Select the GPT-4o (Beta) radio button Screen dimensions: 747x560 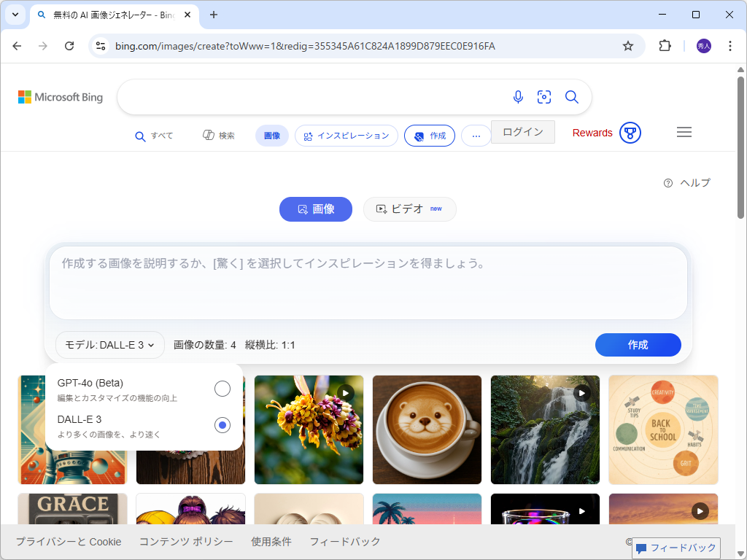pos(222,389)
